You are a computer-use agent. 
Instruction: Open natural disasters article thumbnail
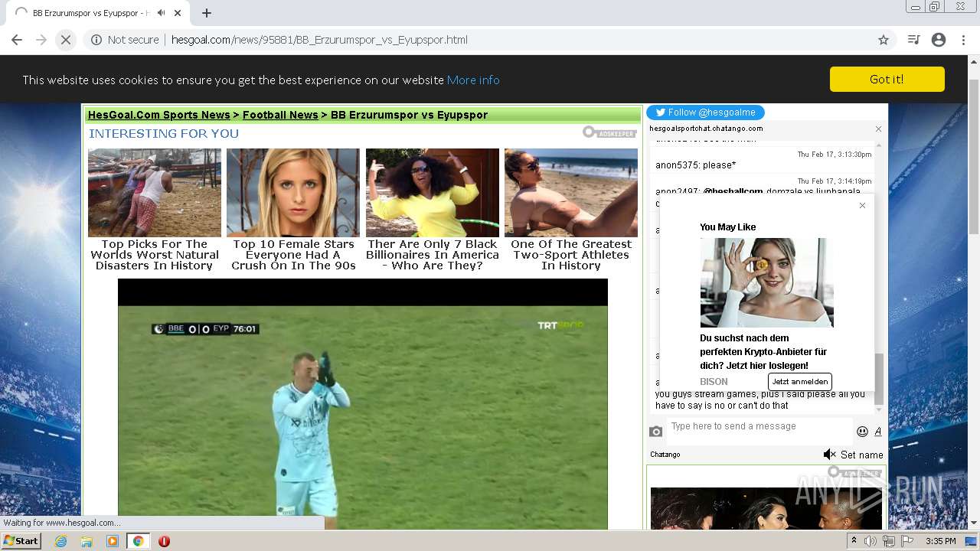click(x=155, y=193)
